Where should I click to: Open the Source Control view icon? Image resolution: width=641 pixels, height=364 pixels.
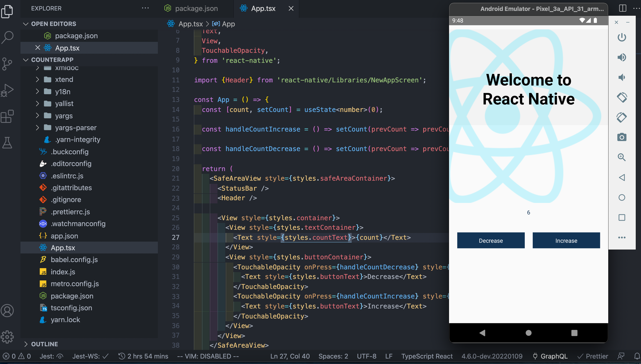7,64
